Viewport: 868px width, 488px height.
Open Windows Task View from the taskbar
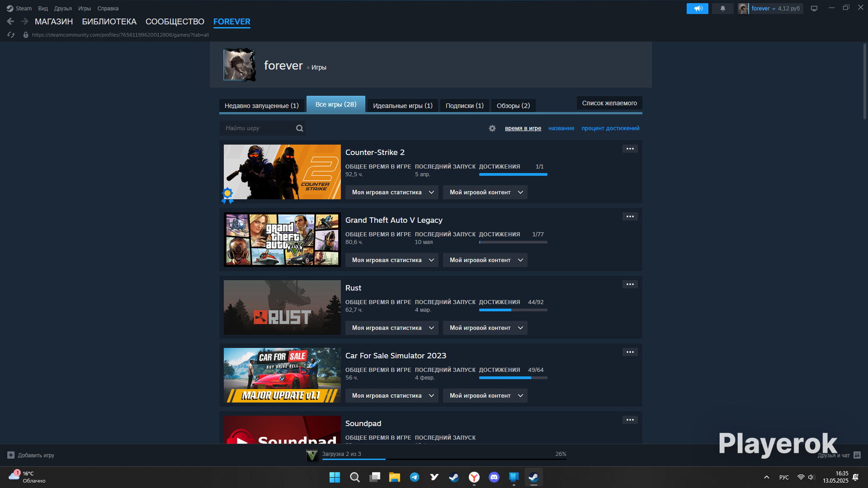[x=374, y=477]
